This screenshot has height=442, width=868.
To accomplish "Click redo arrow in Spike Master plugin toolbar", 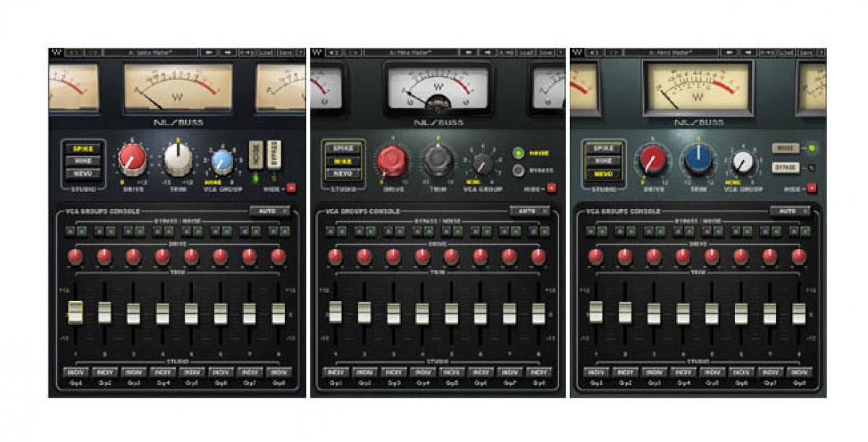I will point(93,53).
